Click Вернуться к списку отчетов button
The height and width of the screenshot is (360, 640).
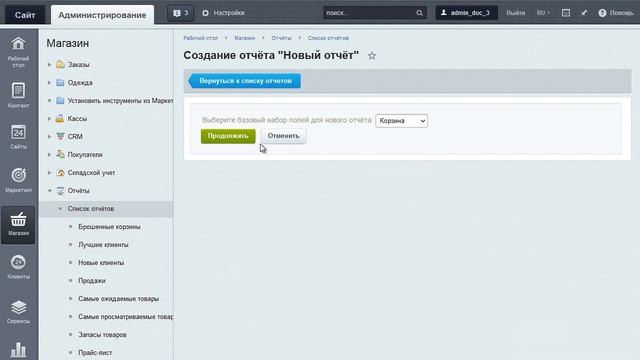(x=244, y=81)
